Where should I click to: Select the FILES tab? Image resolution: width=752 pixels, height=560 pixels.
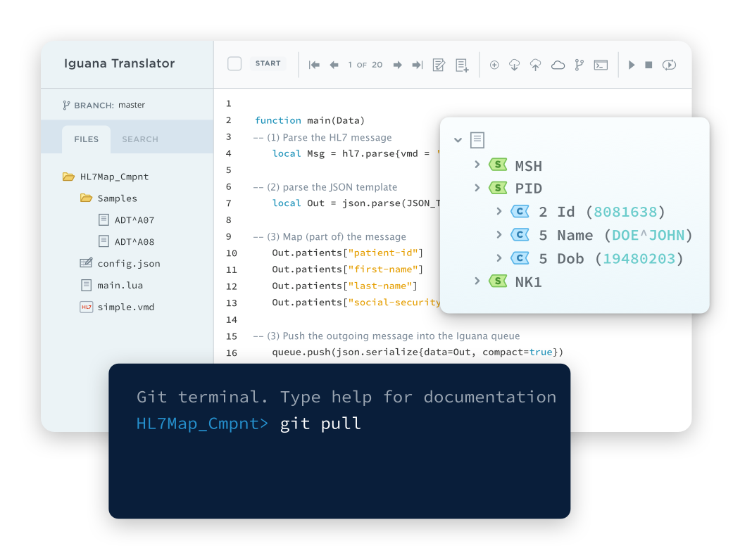(x=86, y=139)
